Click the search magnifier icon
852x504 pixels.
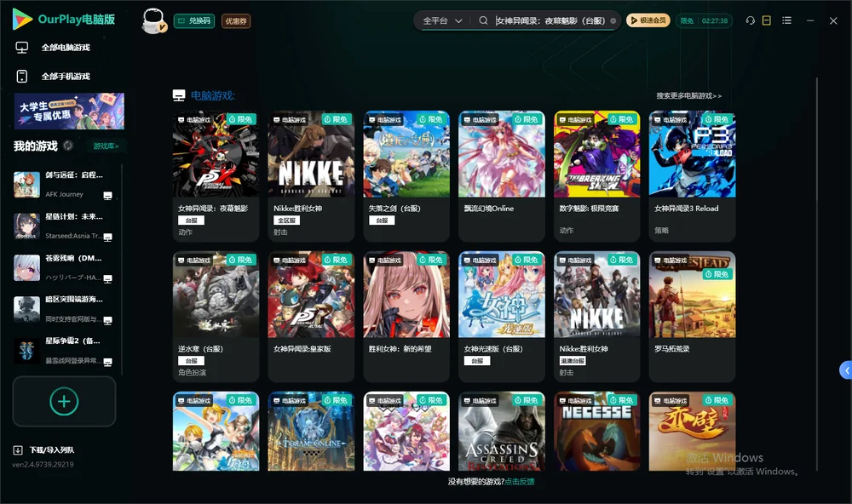(483, 20)
